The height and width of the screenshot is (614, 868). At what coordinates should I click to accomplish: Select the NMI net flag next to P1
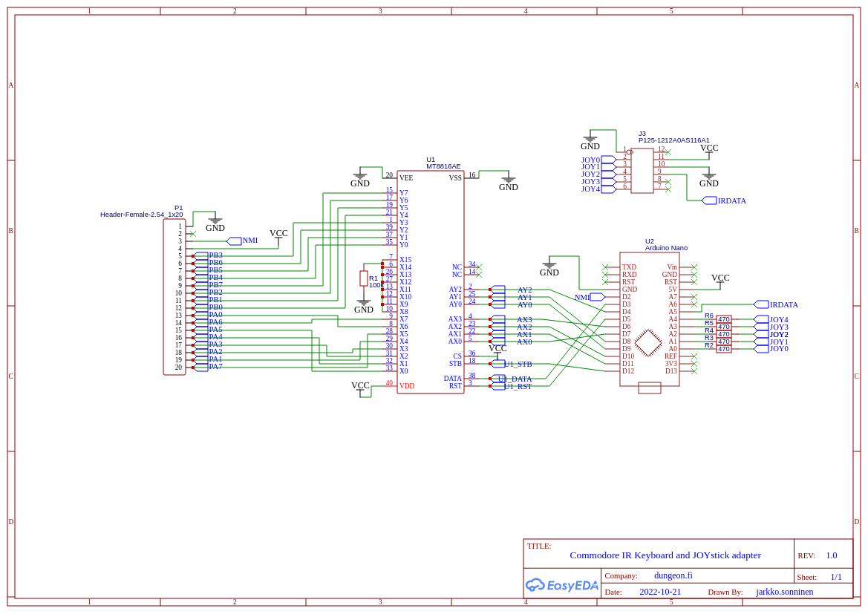[243, 241]
